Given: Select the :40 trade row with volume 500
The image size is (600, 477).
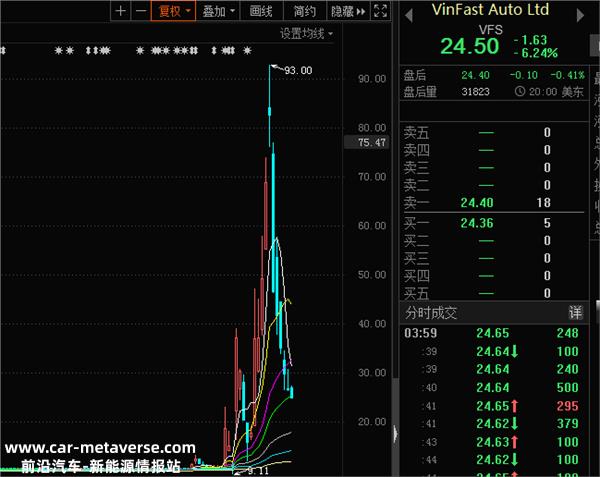Looking at the screenshot, I should [x=494, y=387].
